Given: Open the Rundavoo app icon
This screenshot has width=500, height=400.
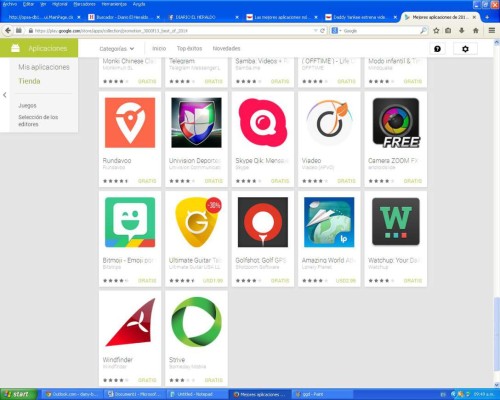Looking at the screenshot, I should [x=130, y=123].
